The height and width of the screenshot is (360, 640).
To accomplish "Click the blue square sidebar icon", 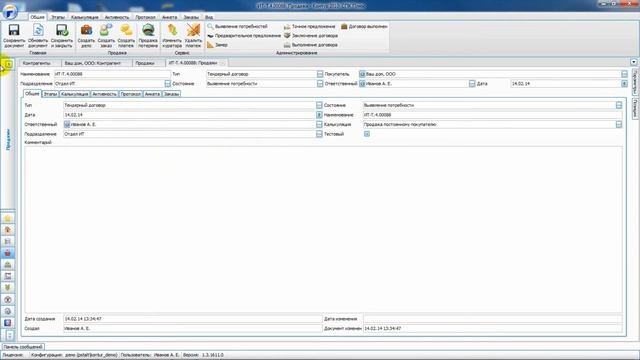I will coord(8,322).
